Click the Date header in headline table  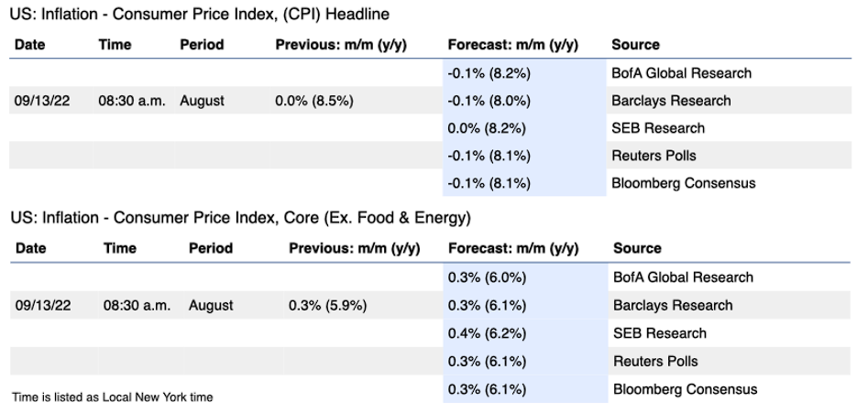30,44
